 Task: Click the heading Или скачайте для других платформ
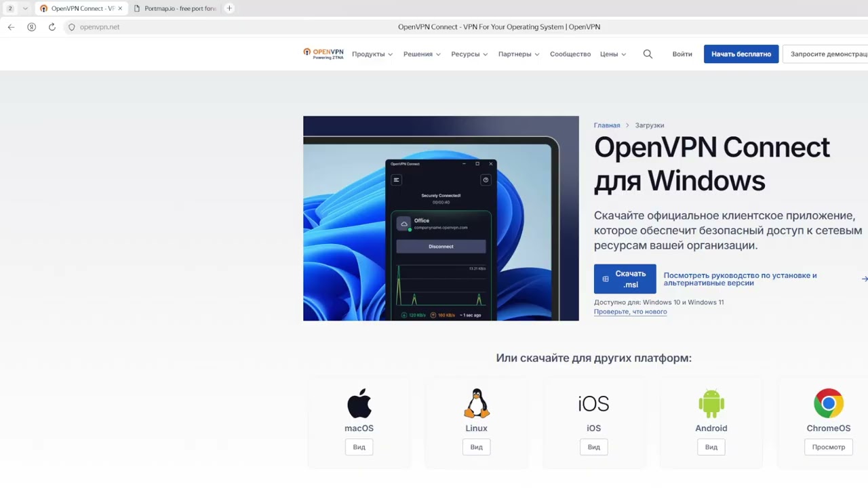[594, 358]
